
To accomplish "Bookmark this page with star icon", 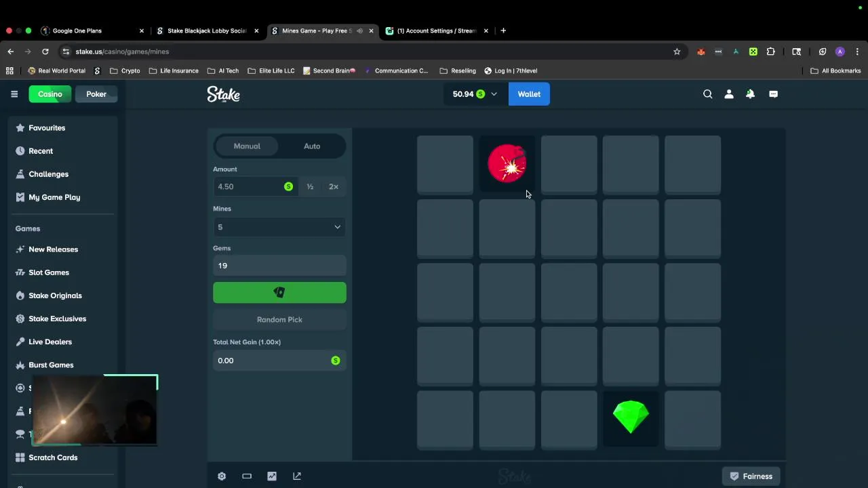I will click(x=677, y=52).
